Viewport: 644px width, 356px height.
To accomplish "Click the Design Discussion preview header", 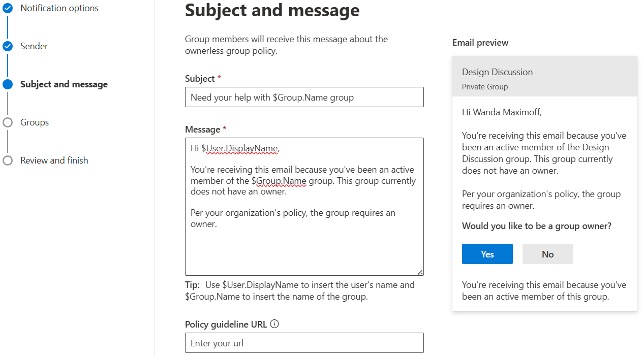I will click(497, 72).
